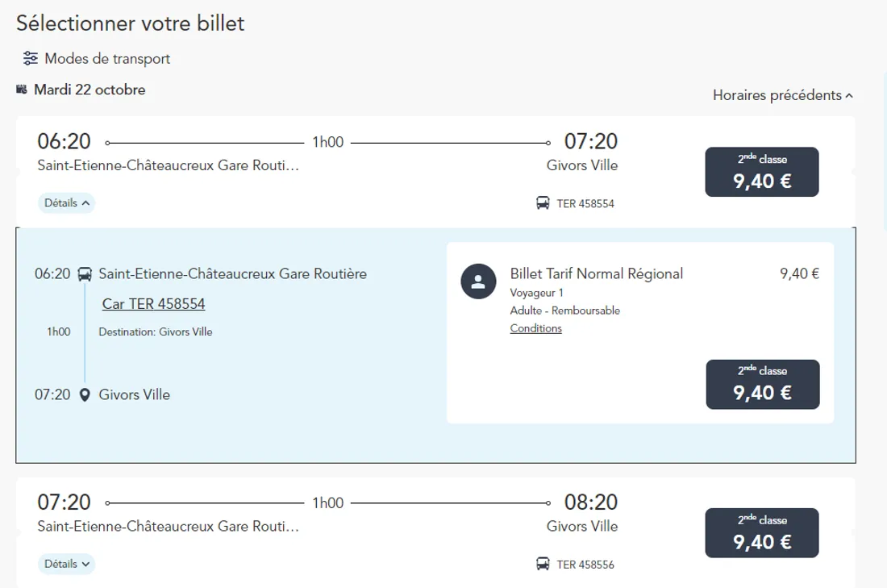Show Horaires précédents earlier departures

pos(782,95)
